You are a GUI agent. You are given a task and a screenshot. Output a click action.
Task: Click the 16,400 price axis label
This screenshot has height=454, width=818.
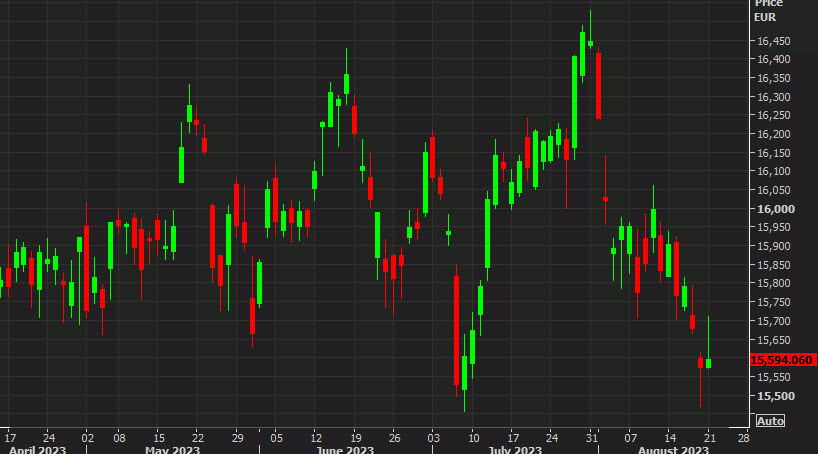click(774, 59)
